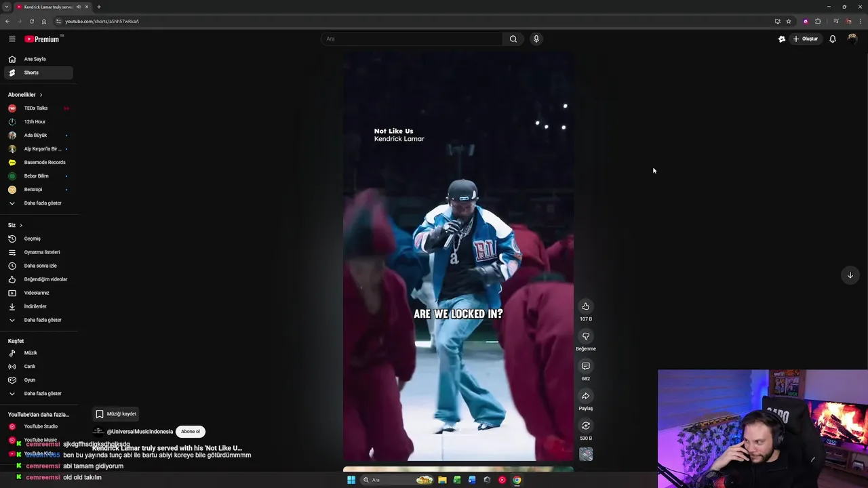Open the Alp Kırşan'la Bir subscription
This screenshot has width=868, height=488.
pos(38,149)
